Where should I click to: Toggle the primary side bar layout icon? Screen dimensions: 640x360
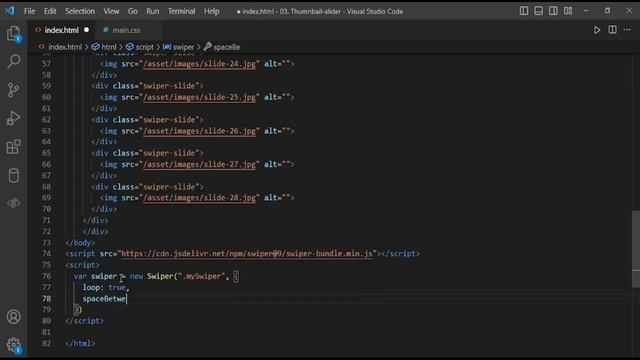tap(524, 11)
